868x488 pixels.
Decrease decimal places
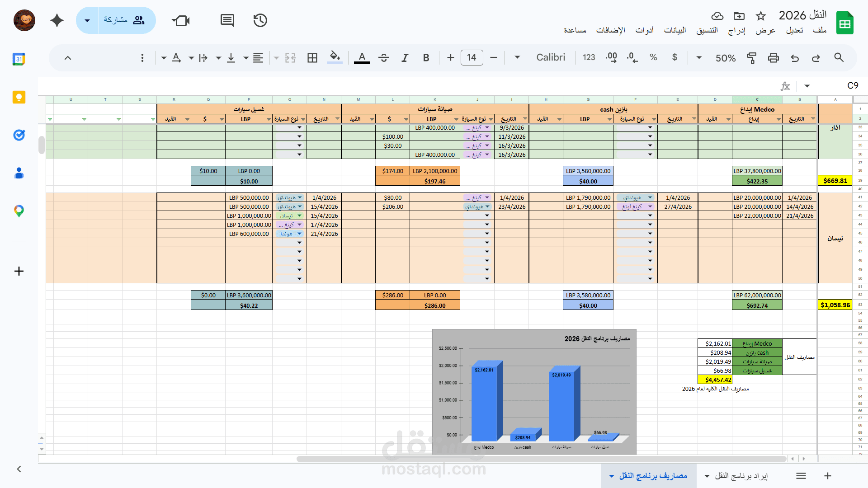632,57
